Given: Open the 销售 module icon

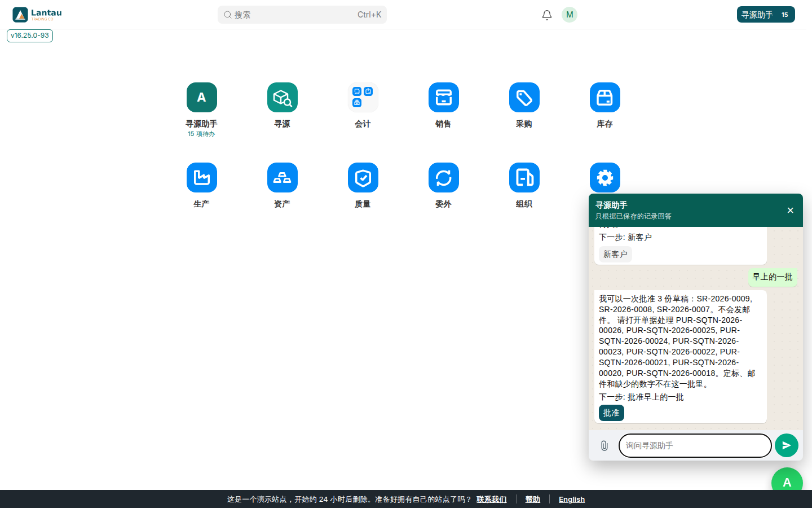Looking at the screenshot, I should (x=444, y=98).
